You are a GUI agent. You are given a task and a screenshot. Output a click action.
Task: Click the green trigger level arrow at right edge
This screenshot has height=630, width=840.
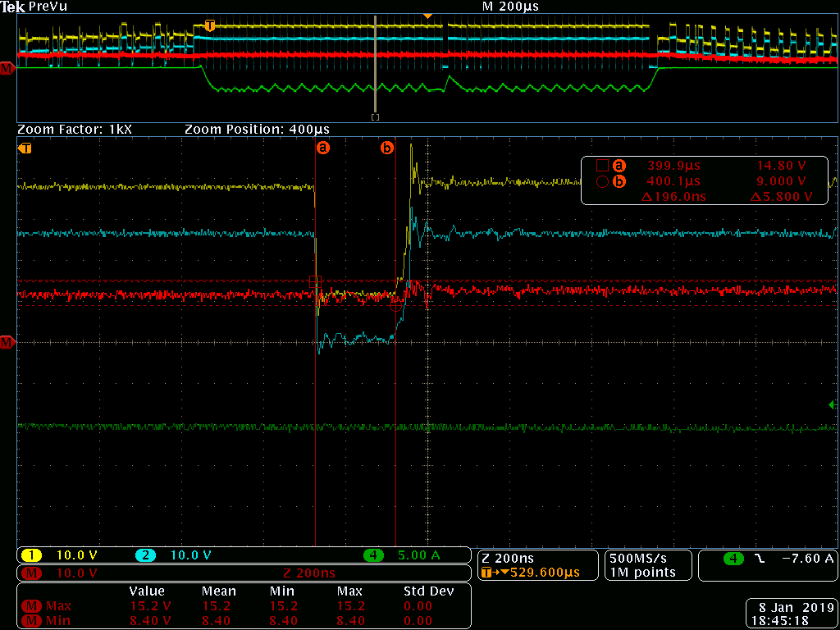pos(833,405)
